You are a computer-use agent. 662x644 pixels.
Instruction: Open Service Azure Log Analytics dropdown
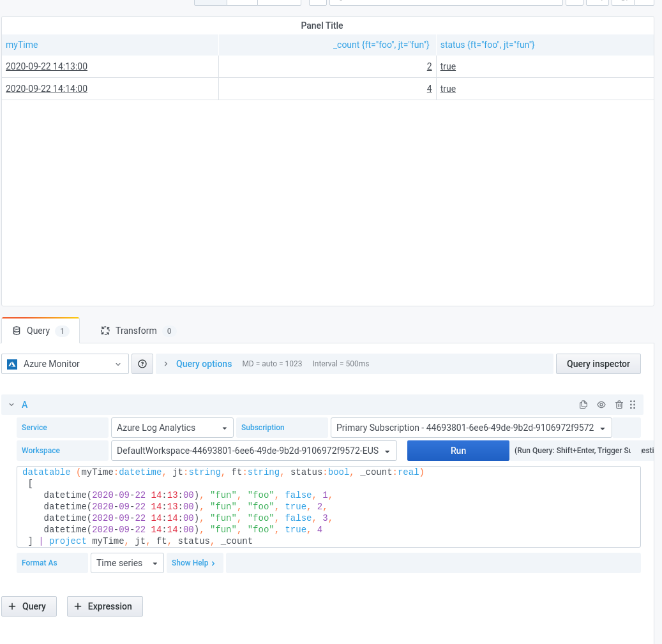(172, 428)
